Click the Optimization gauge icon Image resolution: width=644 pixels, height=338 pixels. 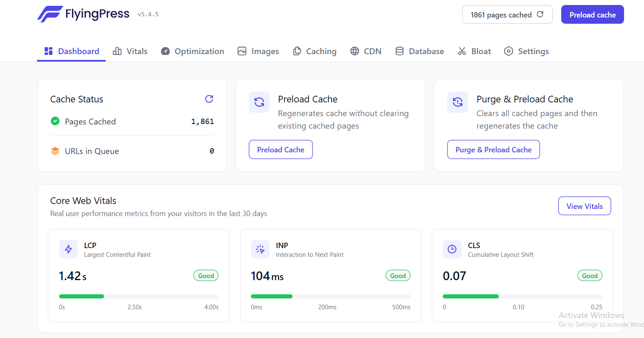tap(165, 51)
